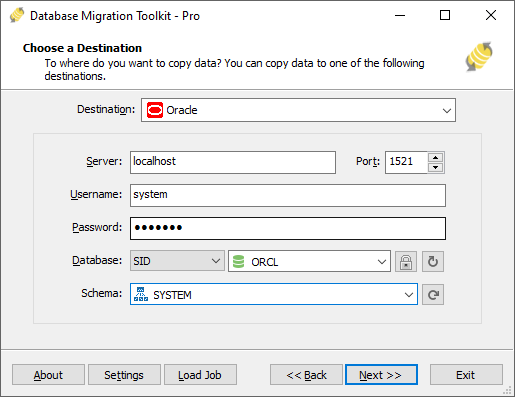Proceed with the Next >> button

point(381,375)
